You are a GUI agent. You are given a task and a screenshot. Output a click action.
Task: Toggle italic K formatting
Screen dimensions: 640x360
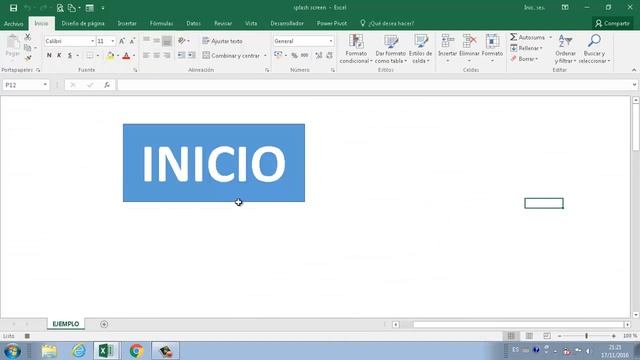point(59,56)
